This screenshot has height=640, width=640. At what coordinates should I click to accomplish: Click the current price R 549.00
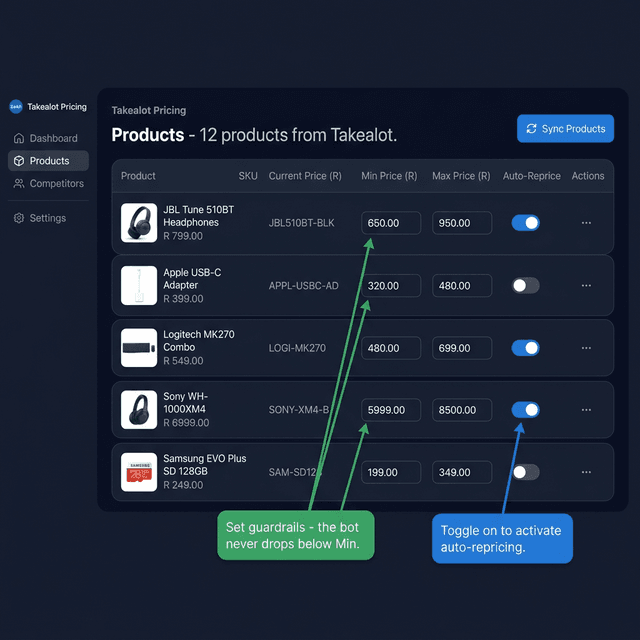click(183, 361)
